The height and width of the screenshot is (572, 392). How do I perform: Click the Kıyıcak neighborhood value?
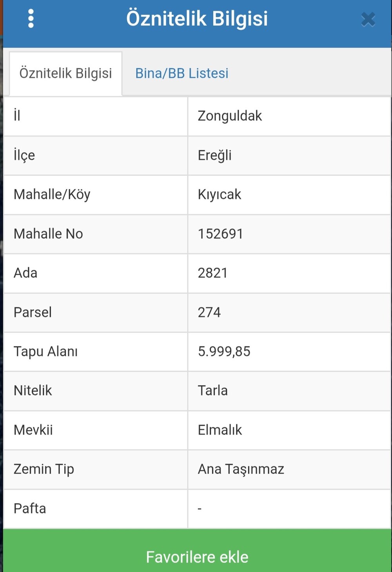point(219,195)
